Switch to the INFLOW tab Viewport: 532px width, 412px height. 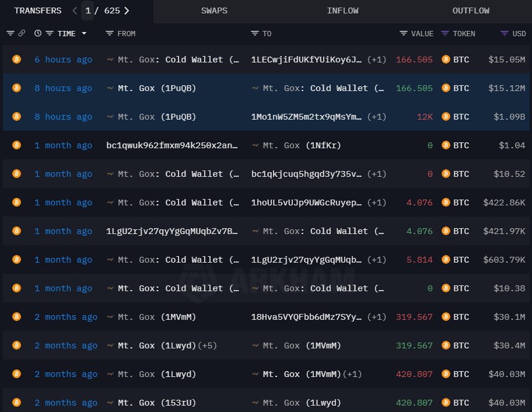342,11
